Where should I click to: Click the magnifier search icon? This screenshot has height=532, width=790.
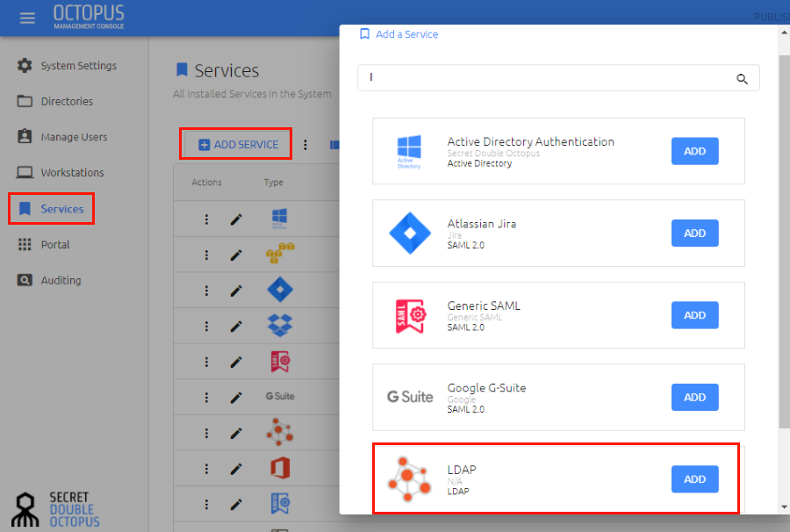[742, 79]
